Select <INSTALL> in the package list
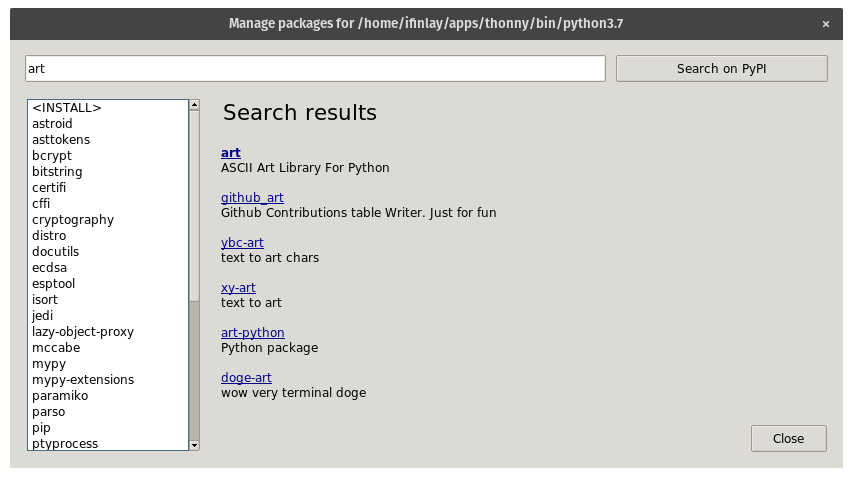 point(108,108)
